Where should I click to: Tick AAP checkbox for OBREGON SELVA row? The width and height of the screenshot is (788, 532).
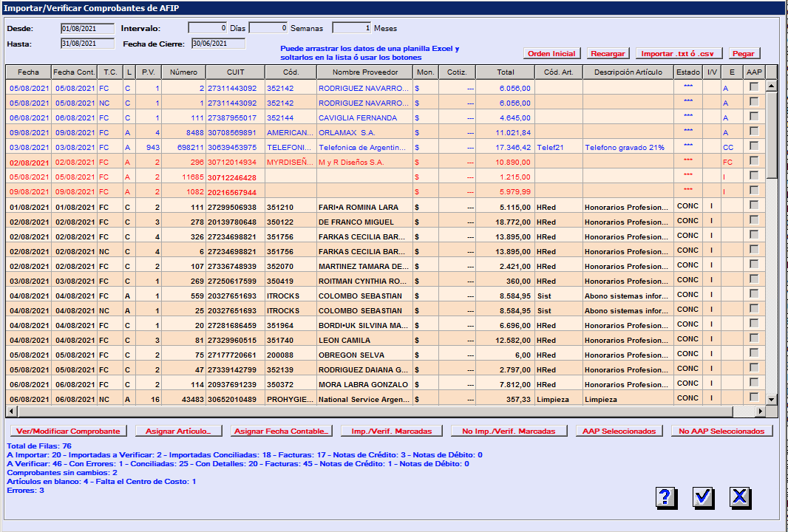[x=754, y=353]
